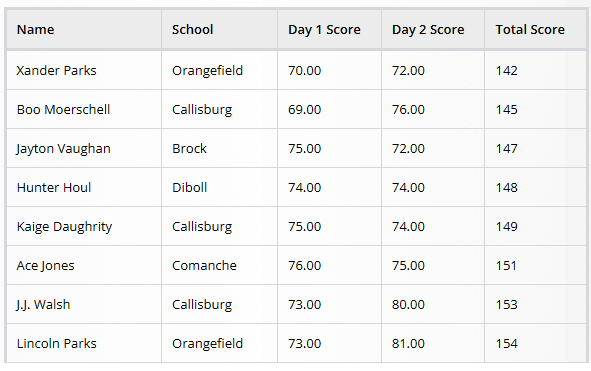Click the Day 2 Score column header
This screenshot has width=591, height=371.
tap(433, 29)
